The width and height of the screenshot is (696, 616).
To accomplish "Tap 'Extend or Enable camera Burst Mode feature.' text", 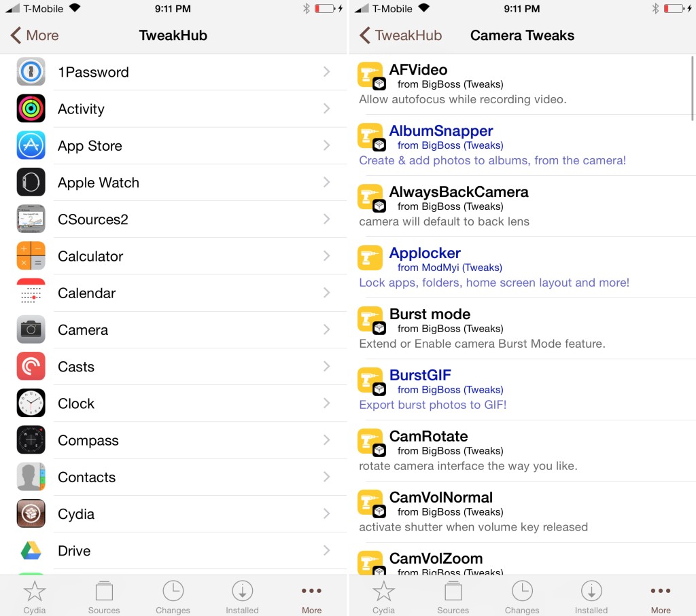I will pyautogui.click(x=482, y=344).
